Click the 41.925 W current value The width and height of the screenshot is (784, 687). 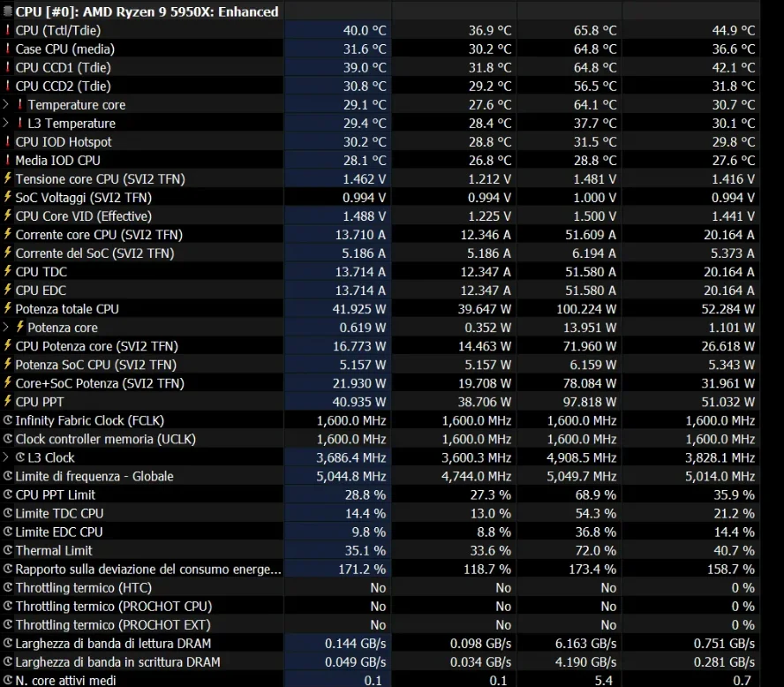tap(359, 309)
